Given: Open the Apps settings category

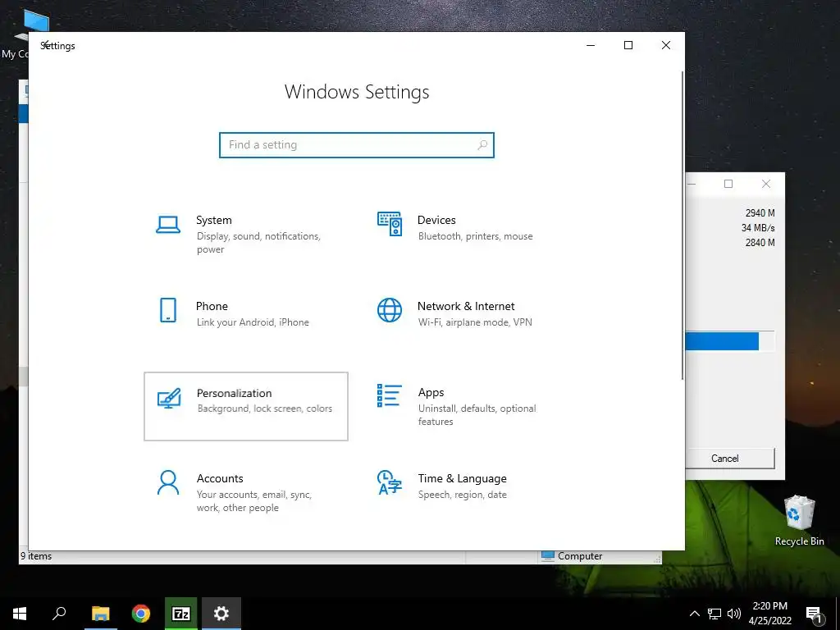Looking at the screenshot, I should [x=467, y=407].
